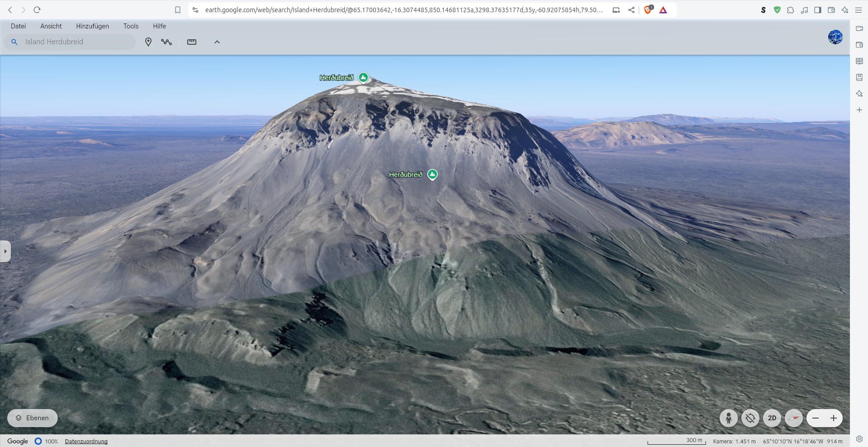Click the 300 m scale bar
This screenshot has height=447, width=868.
[677, 441]
